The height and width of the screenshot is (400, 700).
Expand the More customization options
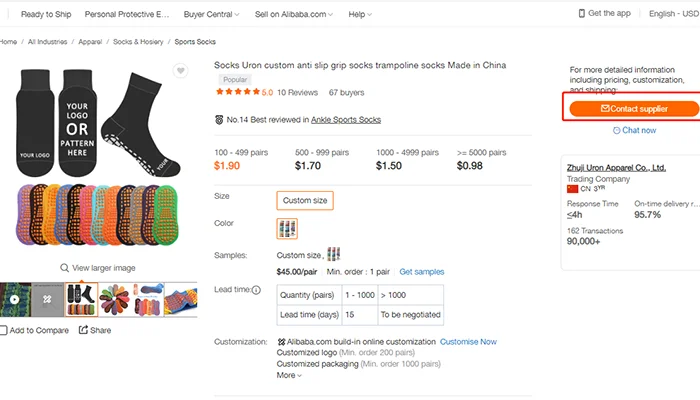[289, 376]
